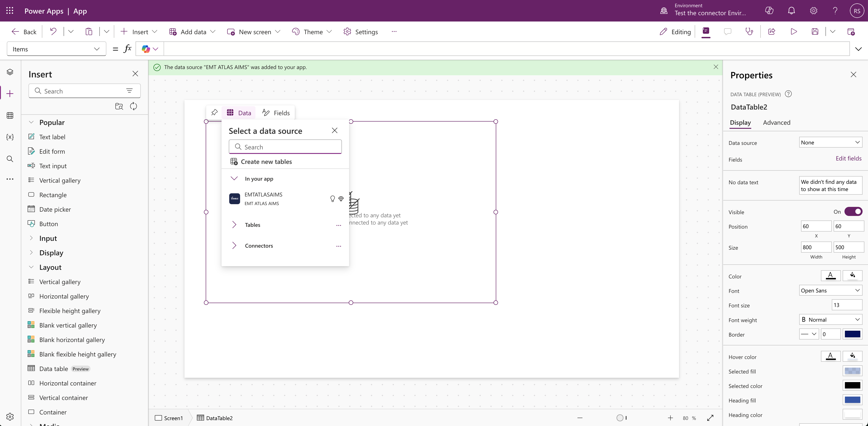868x426 pixels.
Task: Click the Heading fill color swatch
Action: coord(852,400)
